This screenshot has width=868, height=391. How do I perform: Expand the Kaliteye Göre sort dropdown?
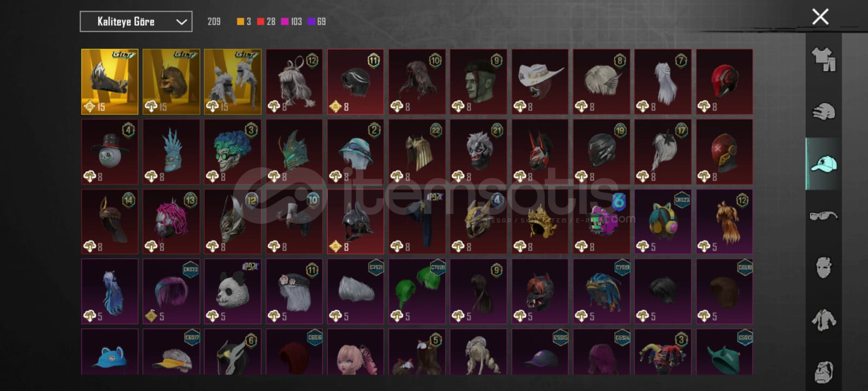click(136, 22)
